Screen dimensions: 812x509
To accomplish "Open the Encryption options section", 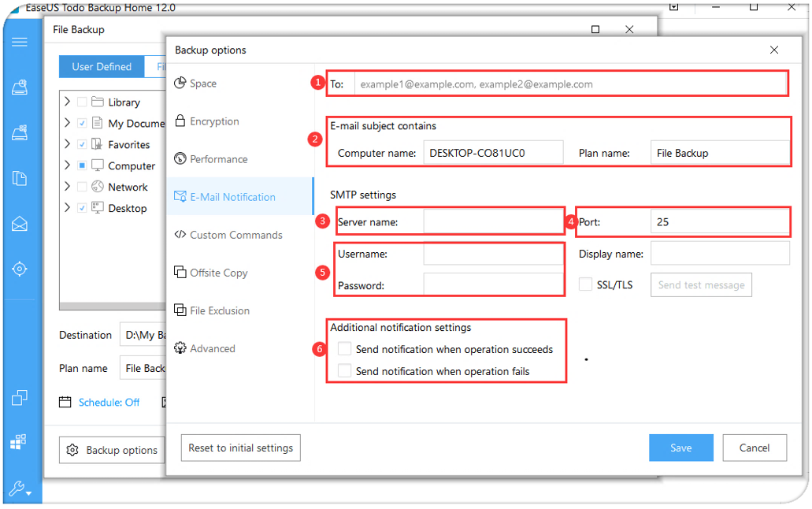I will pyautogui.click(x=240, y=121).
